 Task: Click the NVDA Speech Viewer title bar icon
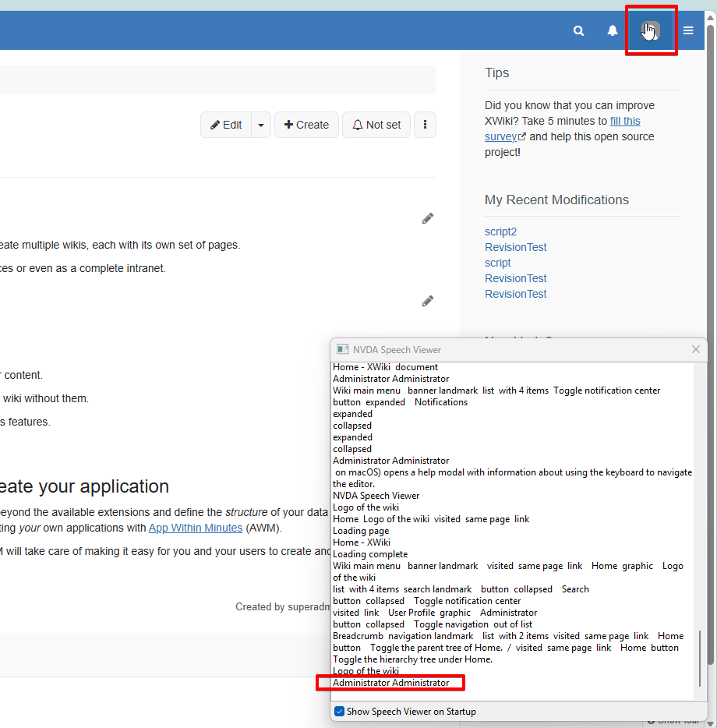click(x=342, y=350)
